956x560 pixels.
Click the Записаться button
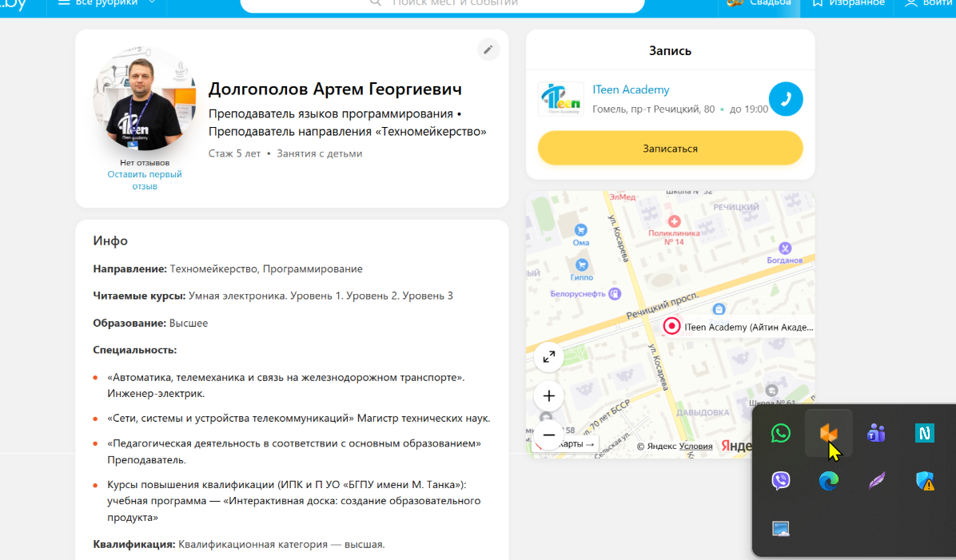coord(670,148)
